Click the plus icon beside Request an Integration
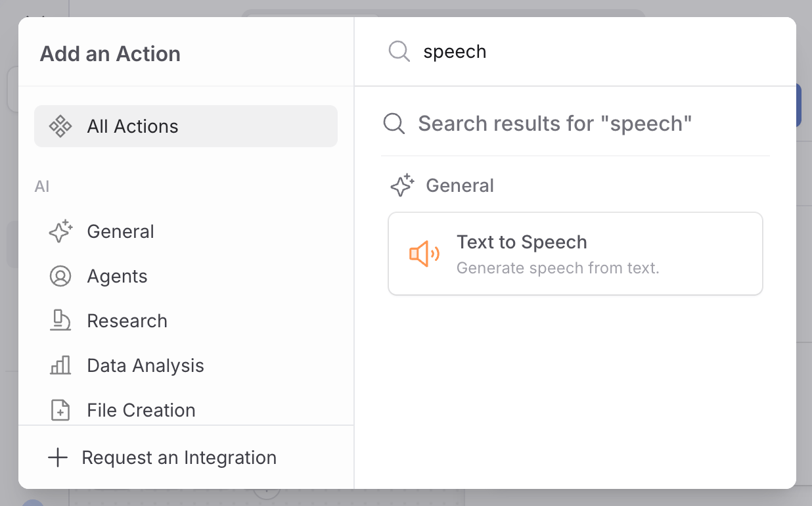812x506 pixels. (x=58, y=457)
